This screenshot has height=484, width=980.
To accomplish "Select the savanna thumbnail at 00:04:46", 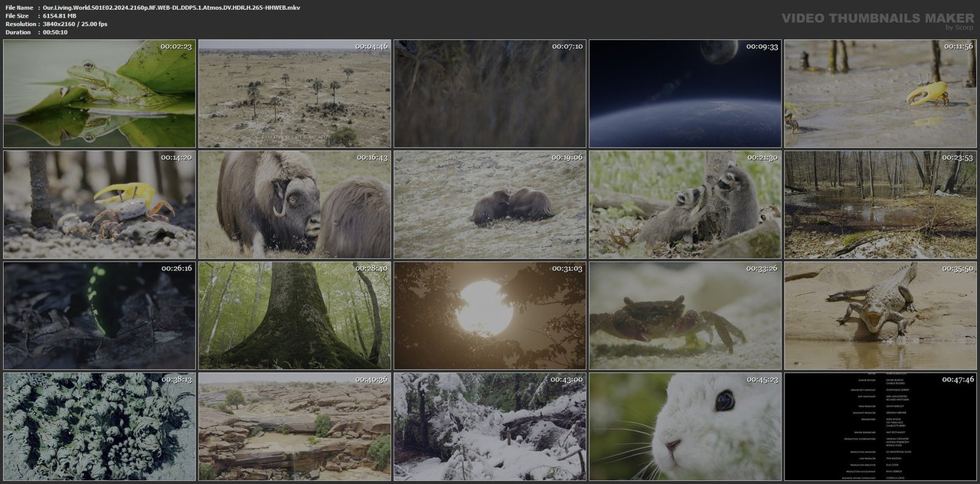I will [295, 93].
